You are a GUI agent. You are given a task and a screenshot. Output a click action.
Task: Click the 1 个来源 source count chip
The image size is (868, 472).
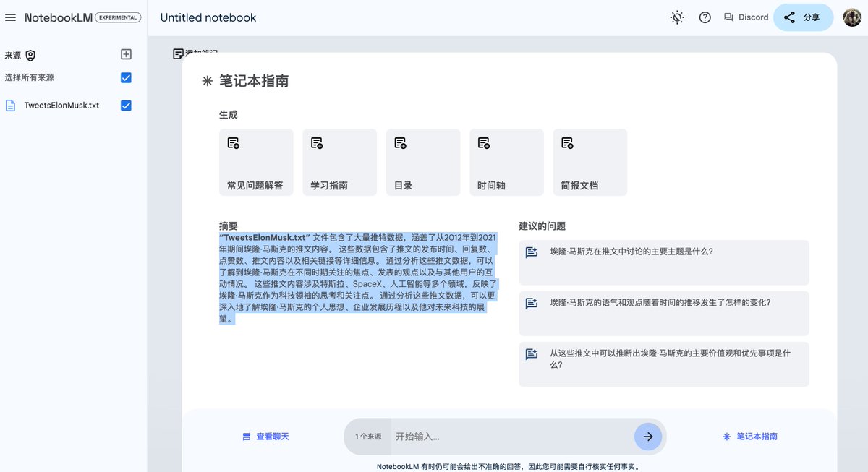(x=368, y=437)
